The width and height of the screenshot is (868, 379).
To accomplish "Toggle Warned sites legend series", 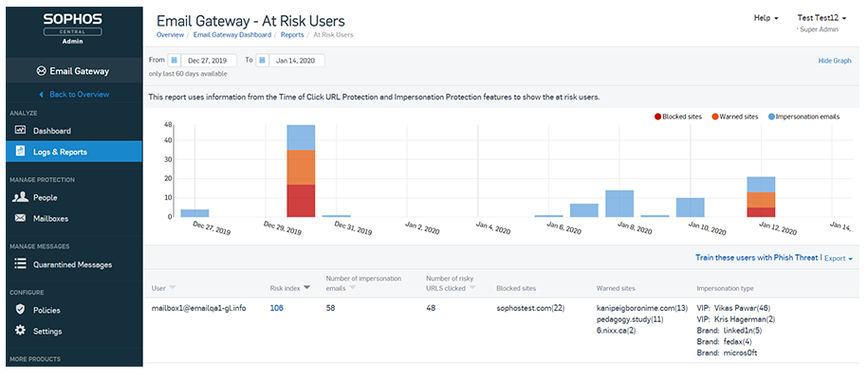I will pyautogui.click(x=735, y=117).
